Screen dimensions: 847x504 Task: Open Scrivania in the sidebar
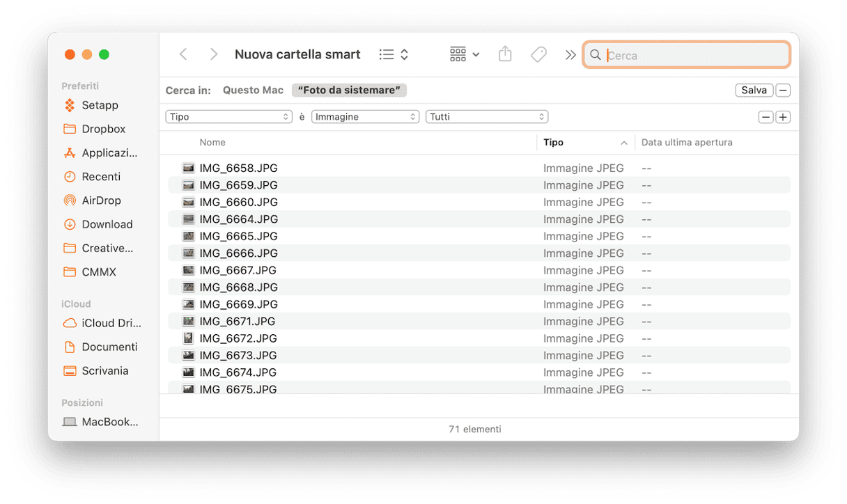coord(105,370)
